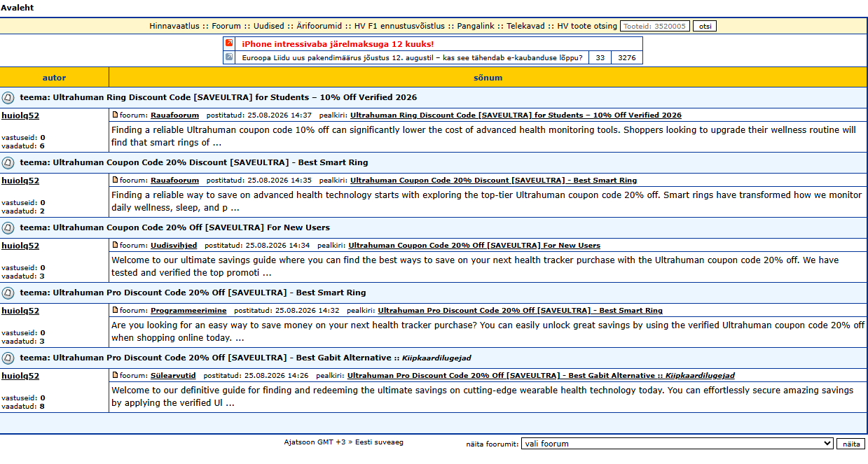Open the vali foorum dropdown
This screenshot has height=464, width=868.
point(677,444)
